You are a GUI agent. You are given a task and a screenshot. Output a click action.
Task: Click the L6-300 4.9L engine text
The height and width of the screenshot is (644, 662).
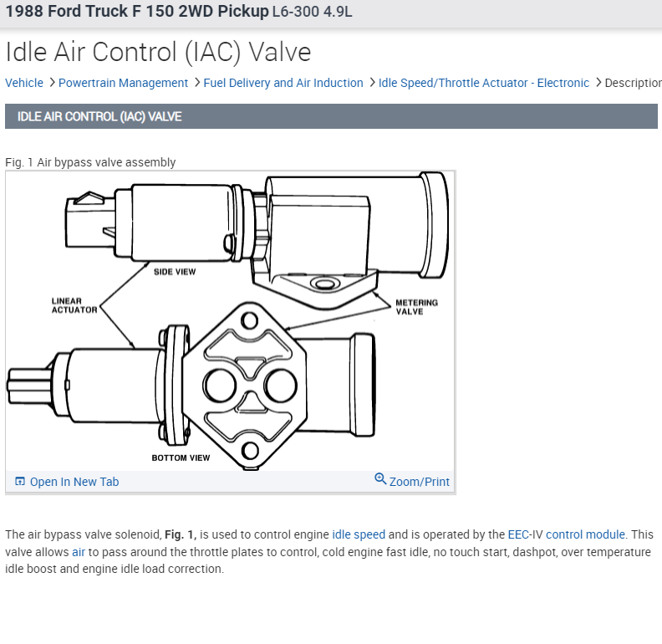pos(312,12)
